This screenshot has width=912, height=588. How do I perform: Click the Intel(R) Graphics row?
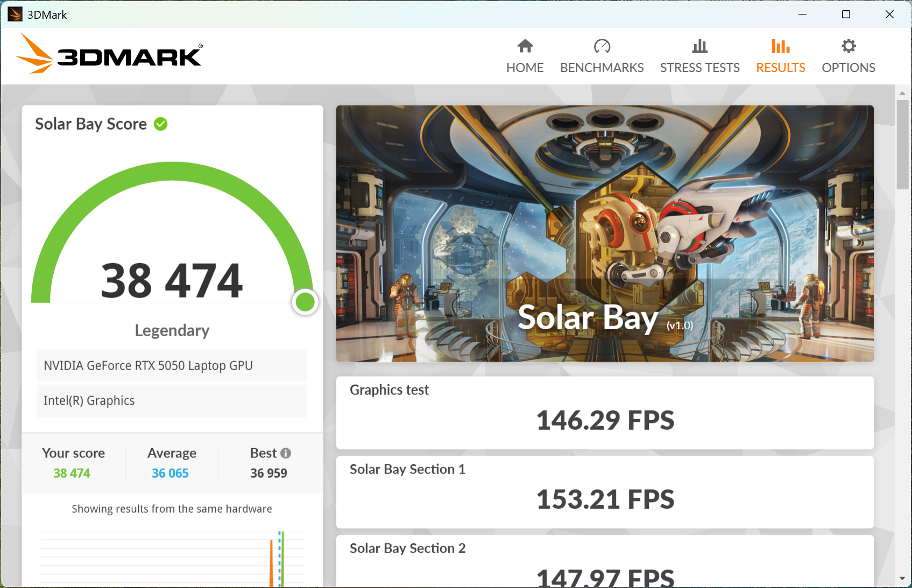172,401
